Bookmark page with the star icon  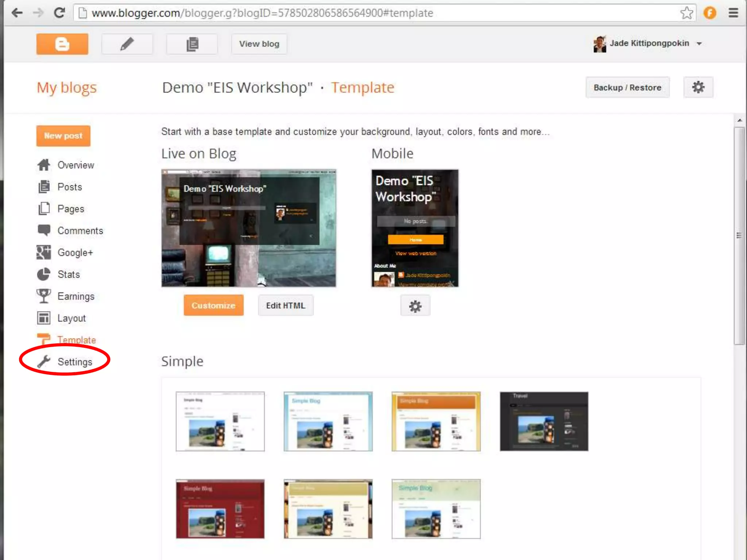(x=686, y=13)
